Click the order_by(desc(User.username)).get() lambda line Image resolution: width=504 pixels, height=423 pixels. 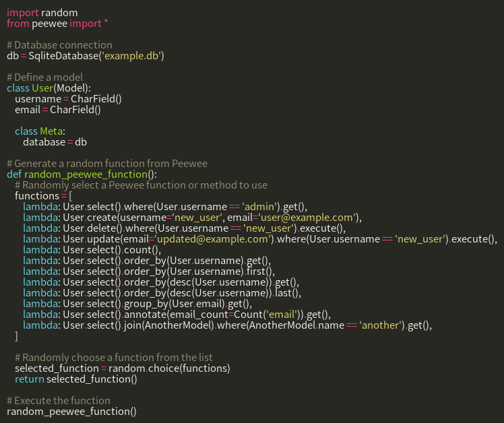[x=161, y=282]
